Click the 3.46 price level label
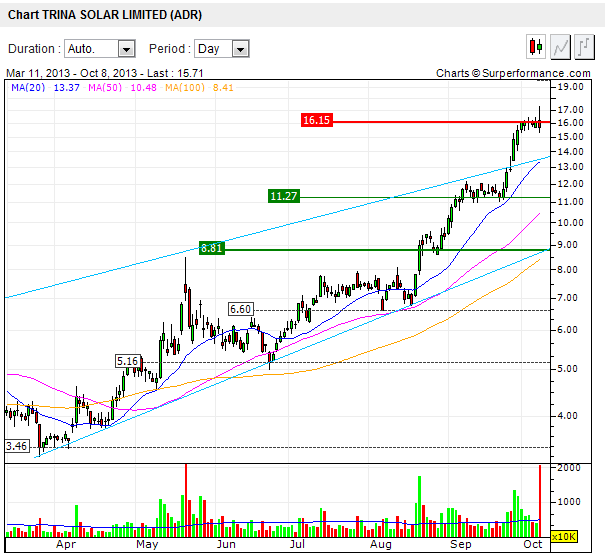 click(x=17, y=446)
